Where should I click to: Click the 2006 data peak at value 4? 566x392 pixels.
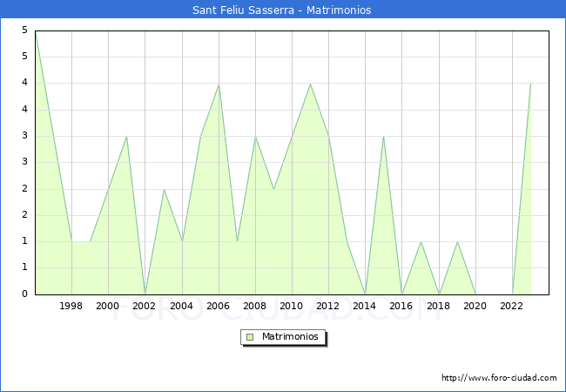click(219, 84)
